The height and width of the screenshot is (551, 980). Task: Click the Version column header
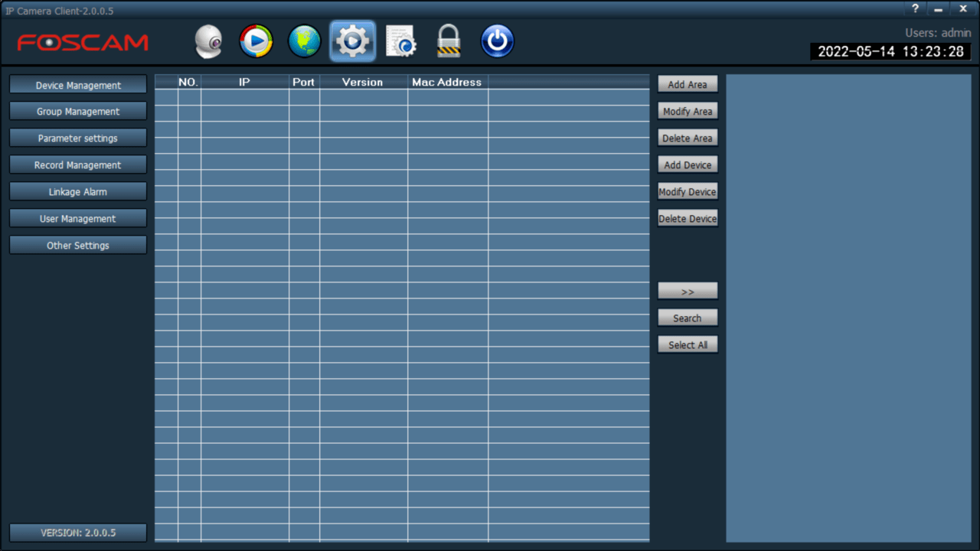(363, 82)
